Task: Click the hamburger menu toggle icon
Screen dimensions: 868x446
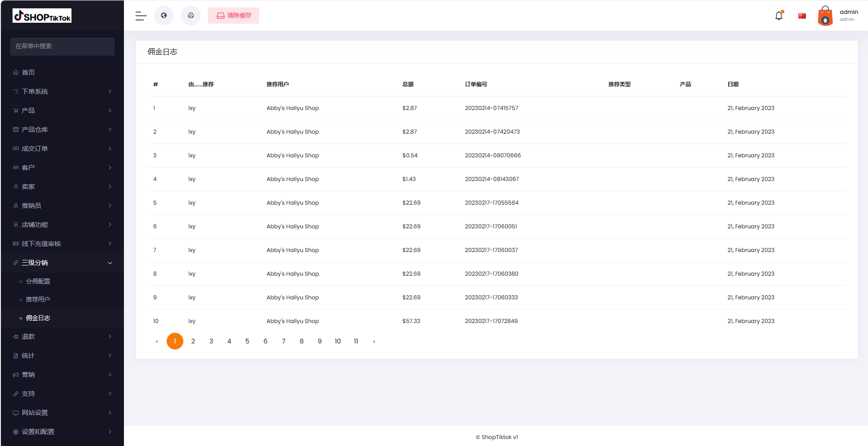Action: (x=141, y=16)
